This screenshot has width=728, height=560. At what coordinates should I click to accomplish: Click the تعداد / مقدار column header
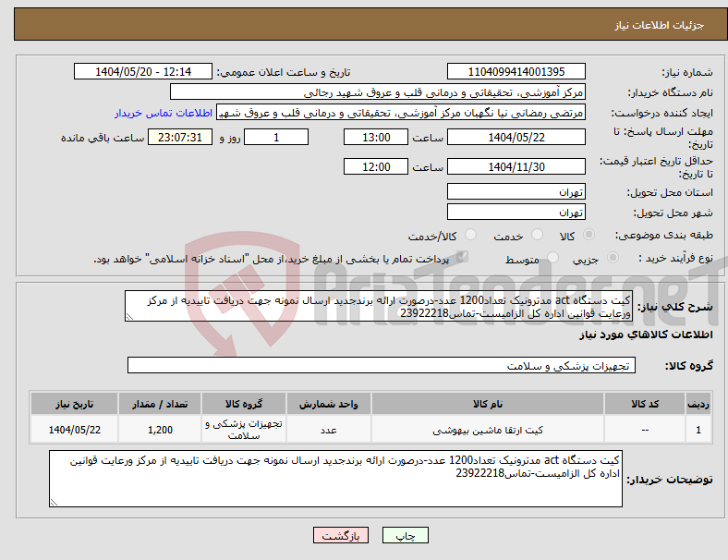pos(160,404)
